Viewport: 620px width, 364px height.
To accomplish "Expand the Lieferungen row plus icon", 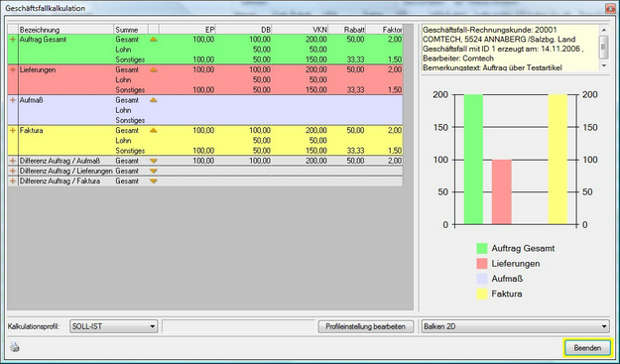I will click(13, 70).
